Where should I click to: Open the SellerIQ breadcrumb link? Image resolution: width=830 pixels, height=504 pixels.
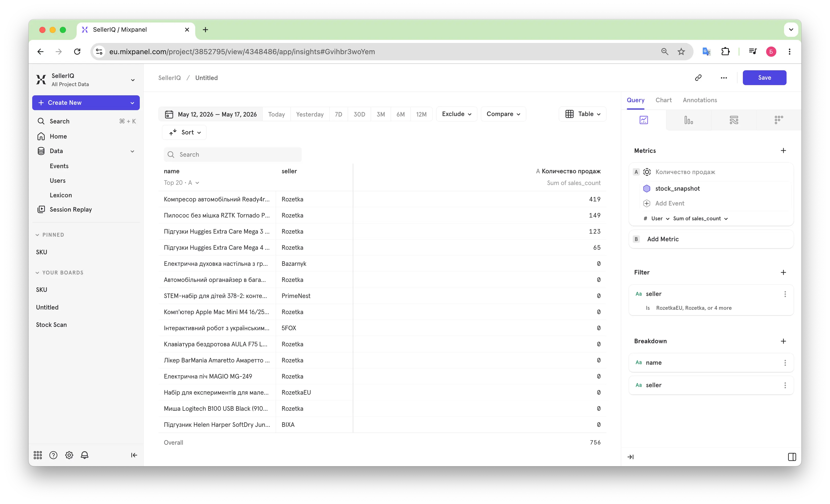[x=169, y=78]
